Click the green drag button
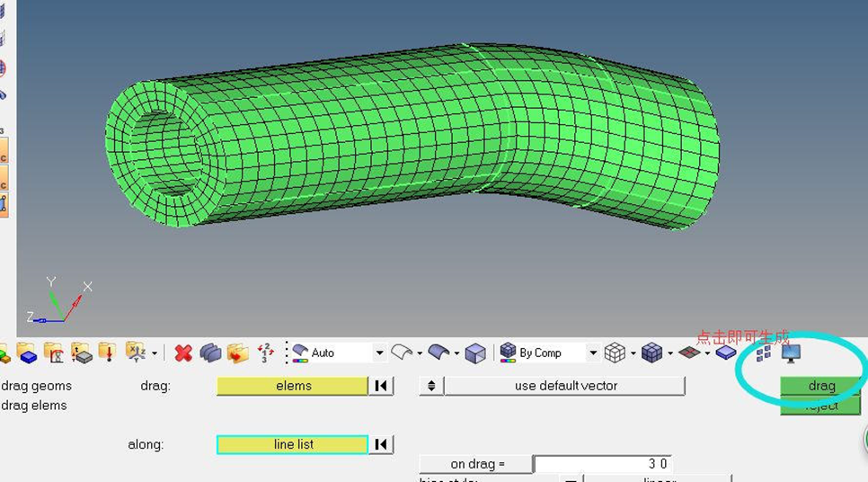Screen dimensions: 868x482 coord(820,386)
